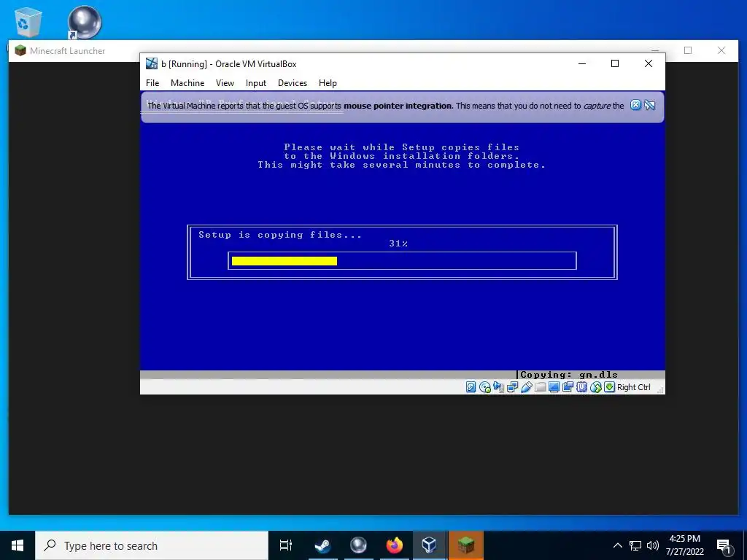The height and width of the screenshot is (560, 747).
Task: Open the Windows Start menu
Action: pyautogui.click(x=18, y=545)
